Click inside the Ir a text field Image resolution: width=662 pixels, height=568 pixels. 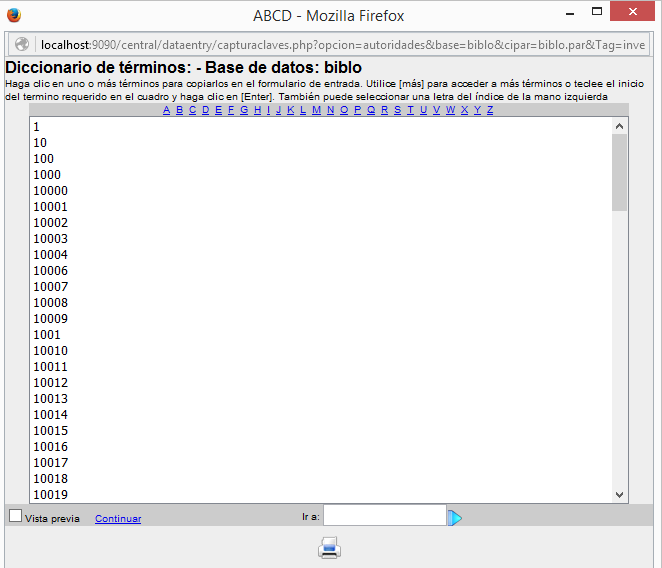point(384,516)
